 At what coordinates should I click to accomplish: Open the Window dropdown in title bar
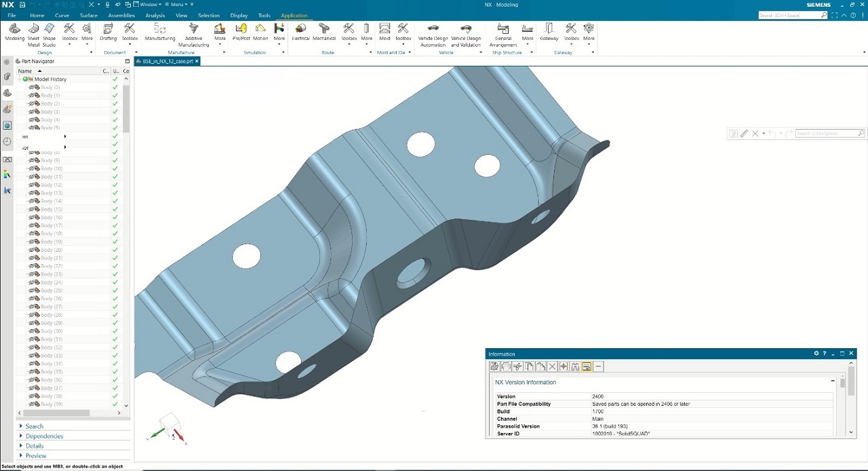pos(150,5)
